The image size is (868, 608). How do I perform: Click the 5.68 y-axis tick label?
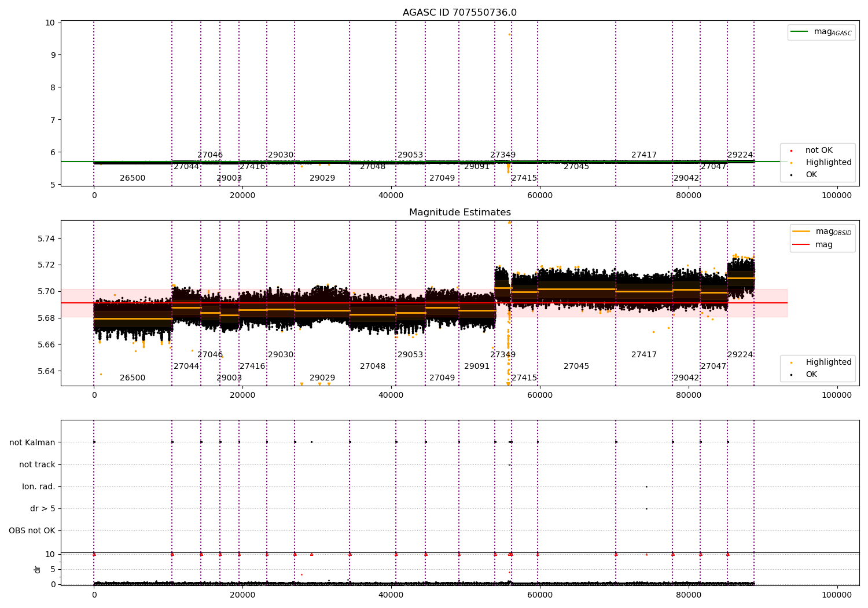coord(46,318)
